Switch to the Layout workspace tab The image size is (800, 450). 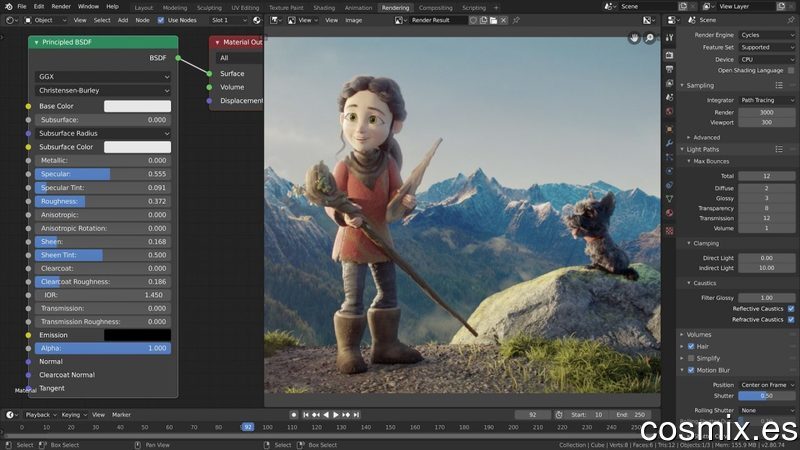(143, 8)
